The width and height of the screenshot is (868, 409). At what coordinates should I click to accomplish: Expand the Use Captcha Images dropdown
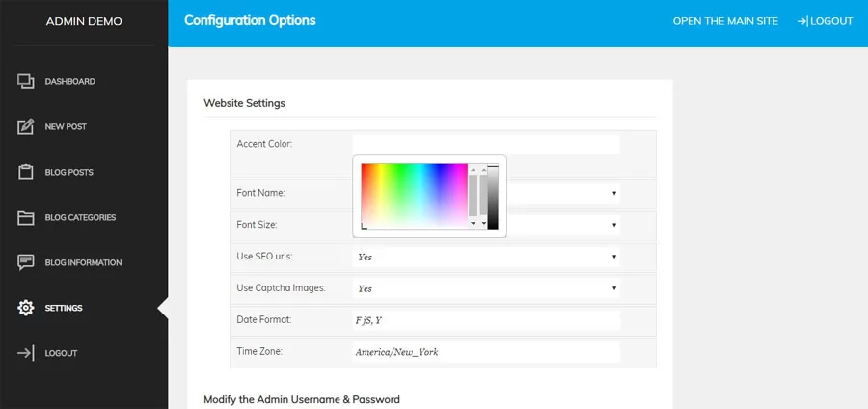(x=486, y=288)
